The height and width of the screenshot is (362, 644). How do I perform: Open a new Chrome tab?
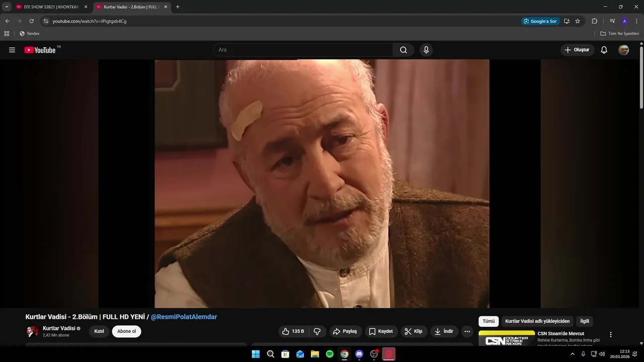point(178,7)
